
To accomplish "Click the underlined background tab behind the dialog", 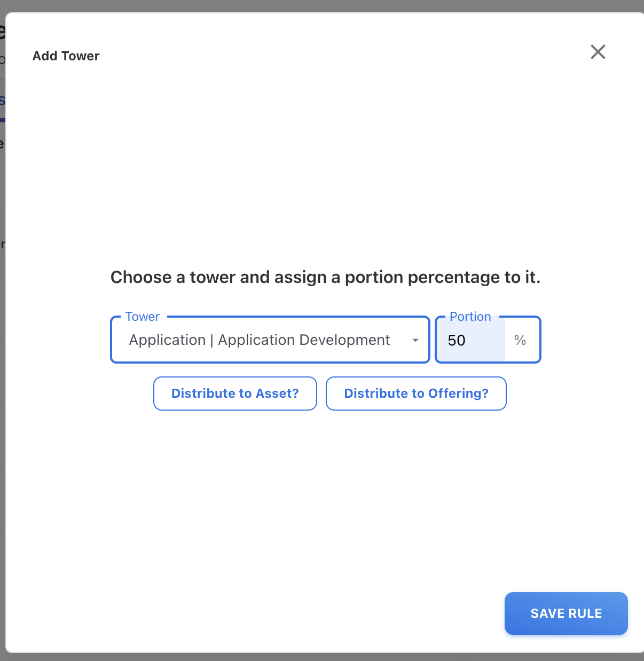I will (x=2, y=101).
